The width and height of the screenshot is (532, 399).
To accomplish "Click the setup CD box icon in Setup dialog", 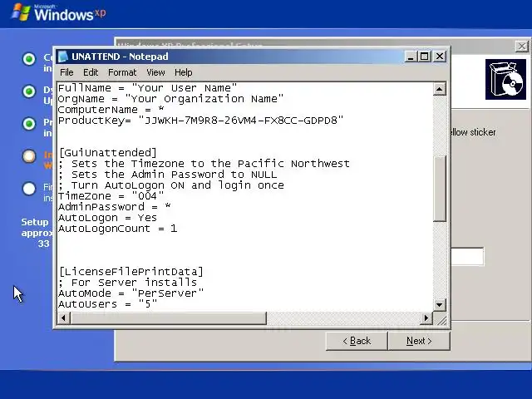I will click(x=505, y=80).
